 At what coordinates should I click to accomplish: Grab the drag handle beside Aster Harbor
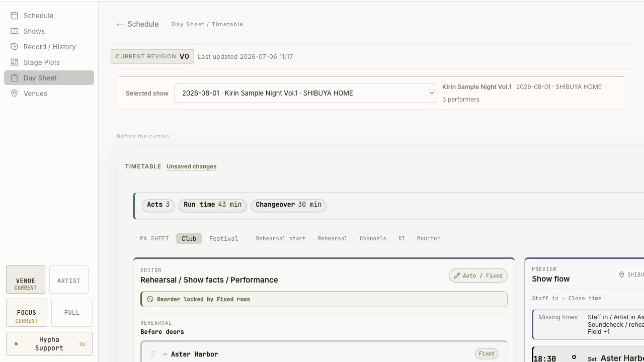coord(153,354)
